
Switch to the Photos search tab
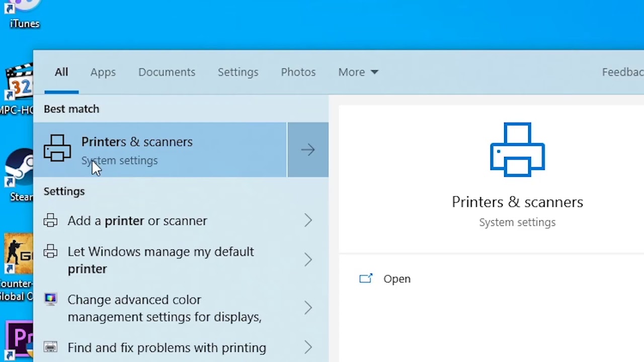298,72
